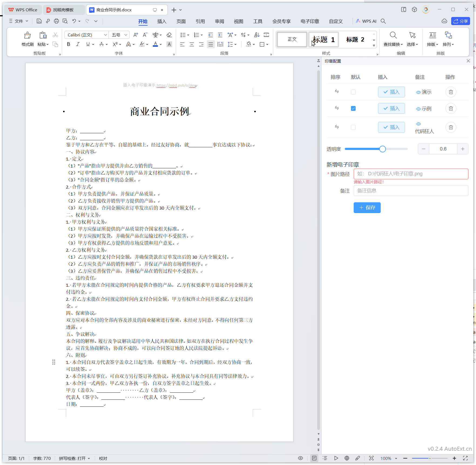Open the font size 五号 dropdown
Viewport: 476px width, 465px height.
[x=126, y=35]
